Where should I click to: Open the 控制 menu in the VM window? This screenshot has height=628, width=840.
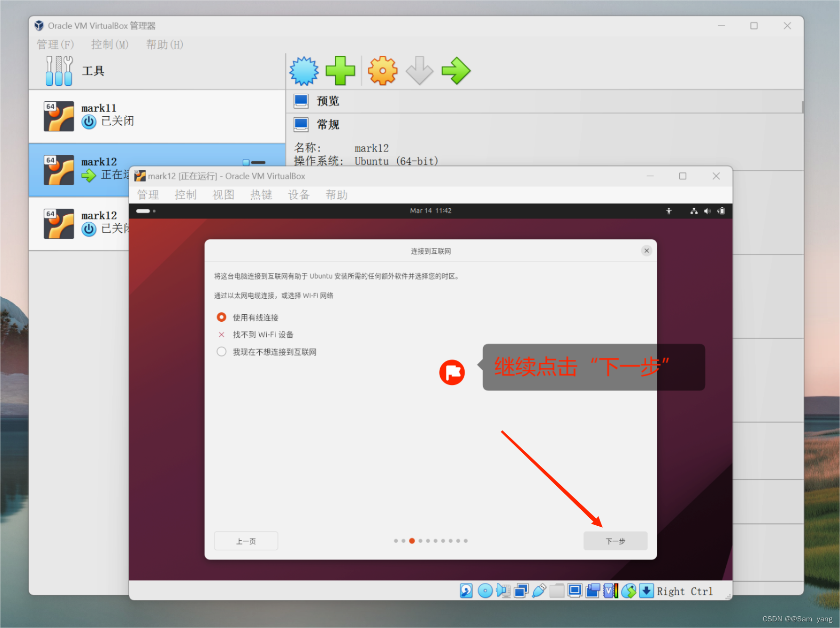(x=185, y=195)
